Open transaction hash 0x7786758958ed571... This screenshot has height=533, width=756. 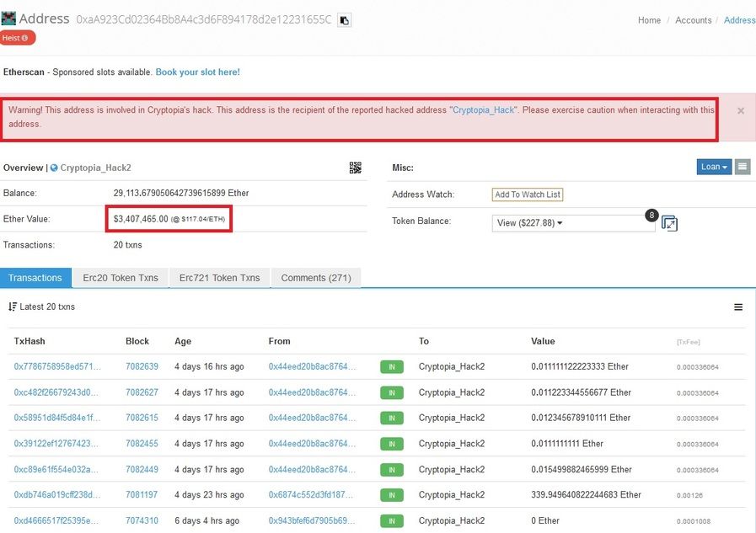pos(57,366)
